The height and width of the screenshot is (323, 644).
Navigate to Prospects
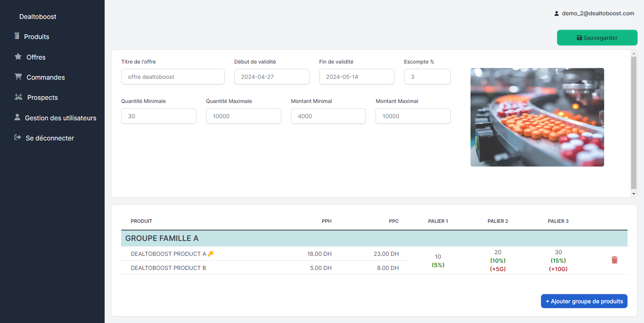tap(43, 97)
